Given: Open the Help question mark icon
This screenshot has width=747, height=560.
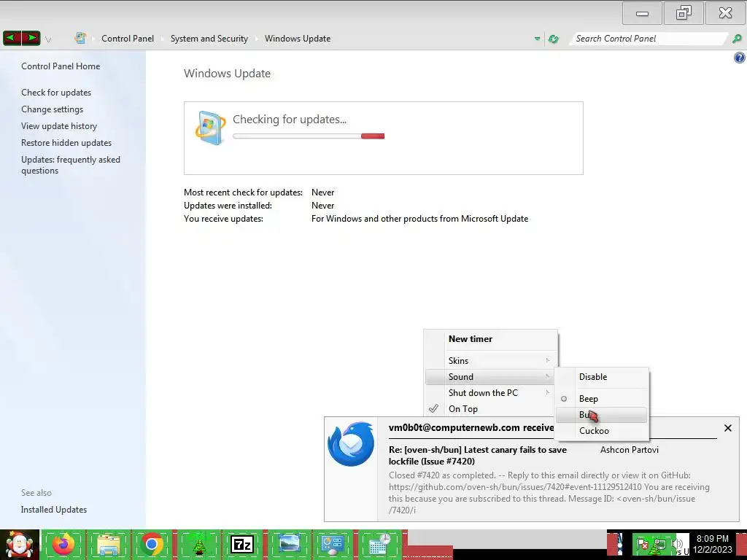Looking at the screenshot, I should point(740,58).
